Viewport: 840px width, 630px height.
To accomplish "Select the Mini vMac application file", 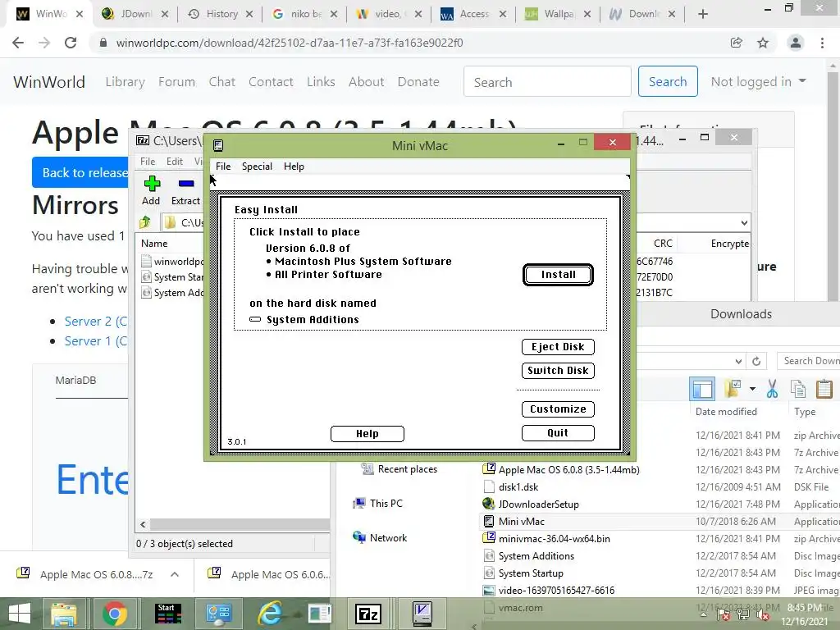I will (x=521, y=521).
